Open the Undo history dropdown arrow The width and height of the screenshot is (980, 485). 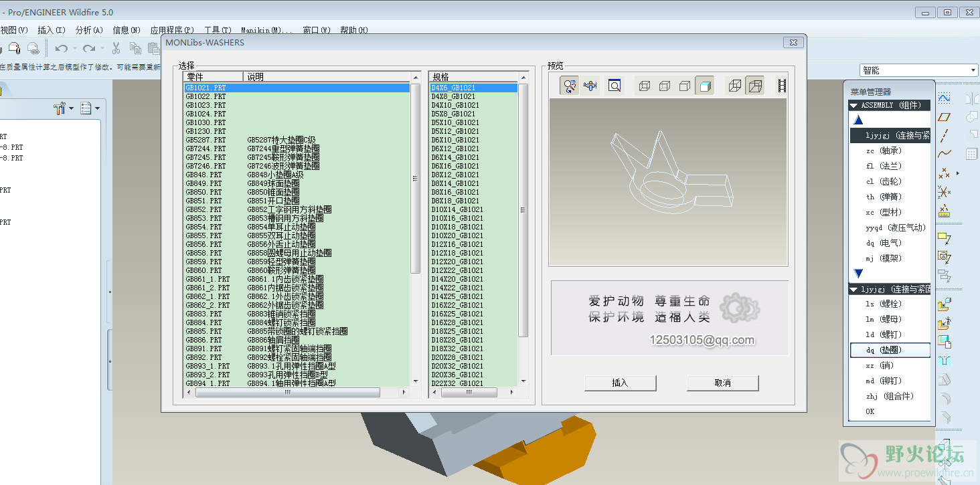74,48
